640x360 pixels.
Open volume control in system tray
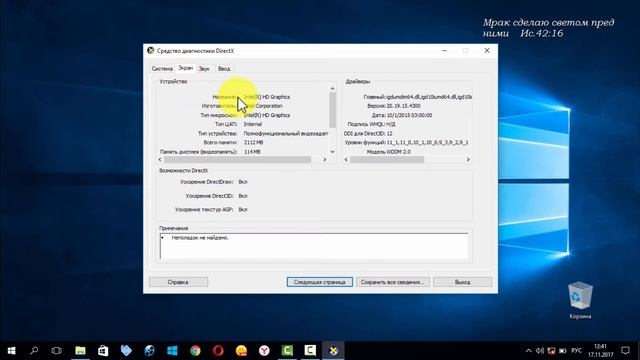pos(540,351)
